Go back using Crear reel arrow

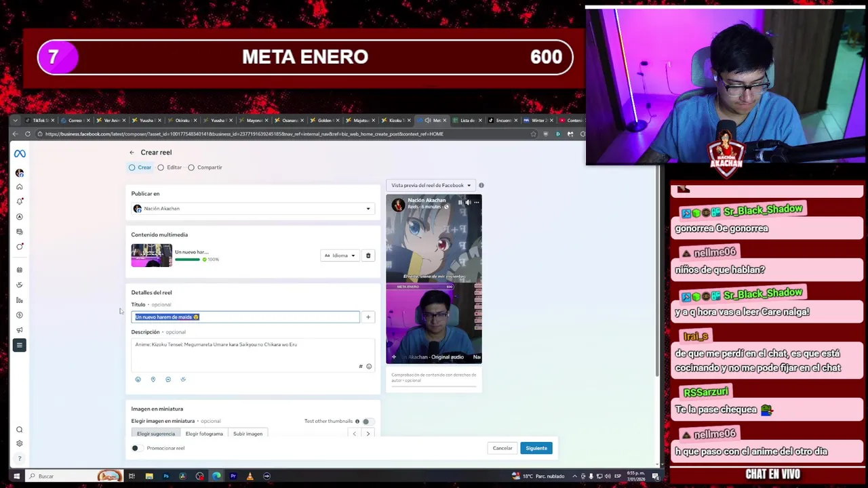point(132,152)
